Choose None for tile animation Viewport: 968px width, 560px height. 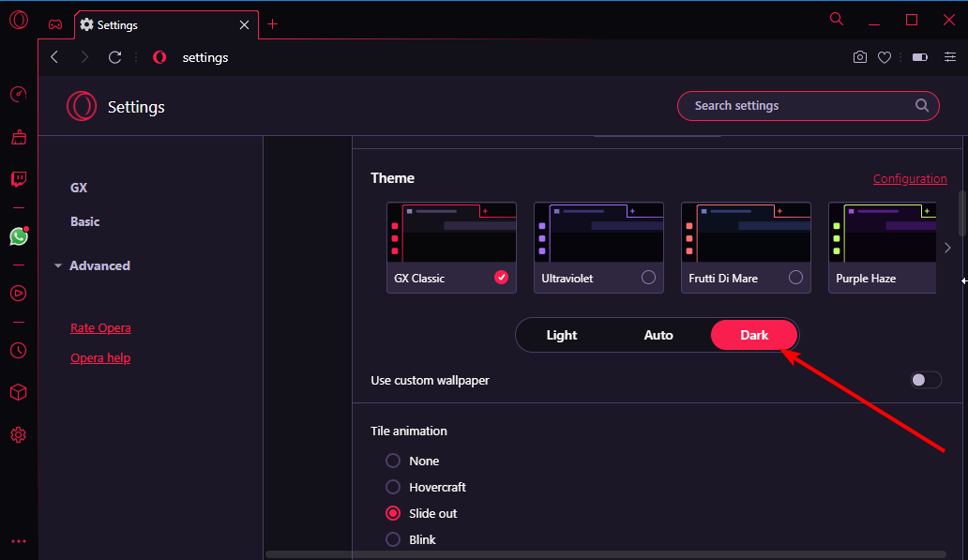[x=394, y=461]
